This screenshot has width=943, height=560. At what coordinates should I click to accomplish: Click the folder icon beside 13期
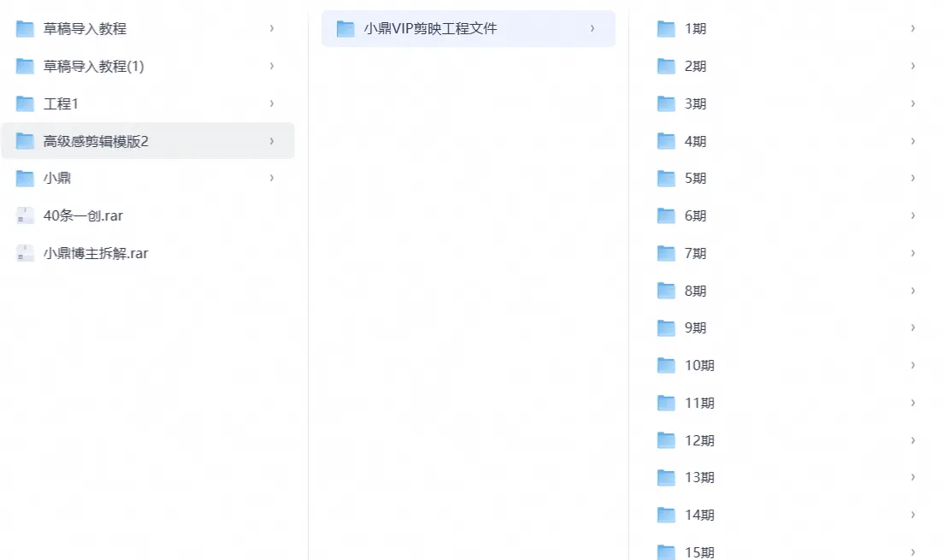666,478
